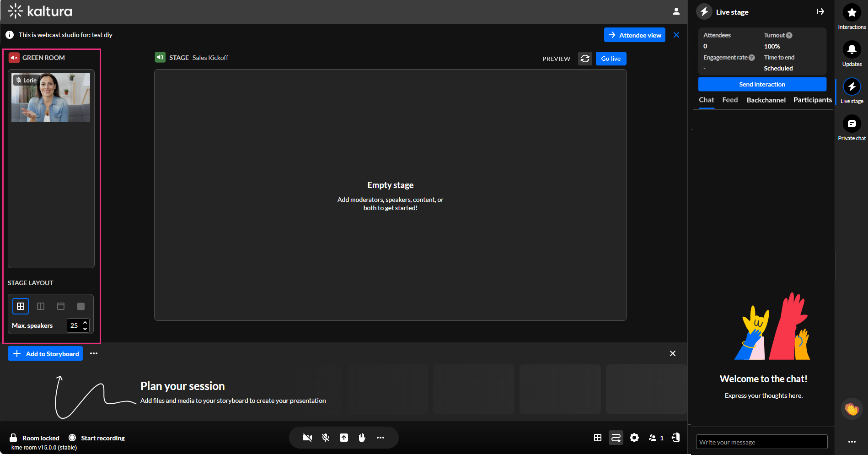Unmute the microphone
The height and width of the screenshot is (455, 868).
[326, 438]
